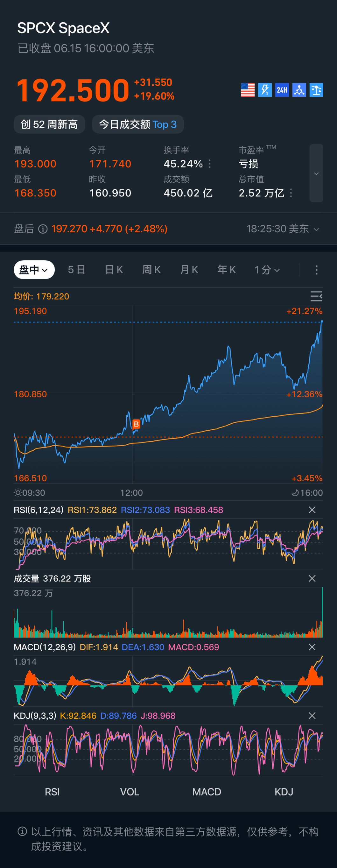
Task: Tap the lightning quote icon
Action: coord(265,90)
